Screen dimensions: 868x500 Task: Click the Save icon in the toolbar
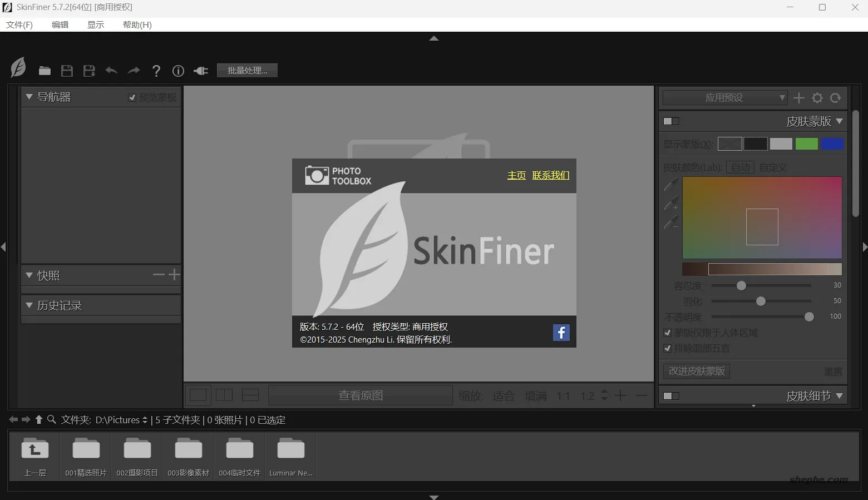click(67, 71)
